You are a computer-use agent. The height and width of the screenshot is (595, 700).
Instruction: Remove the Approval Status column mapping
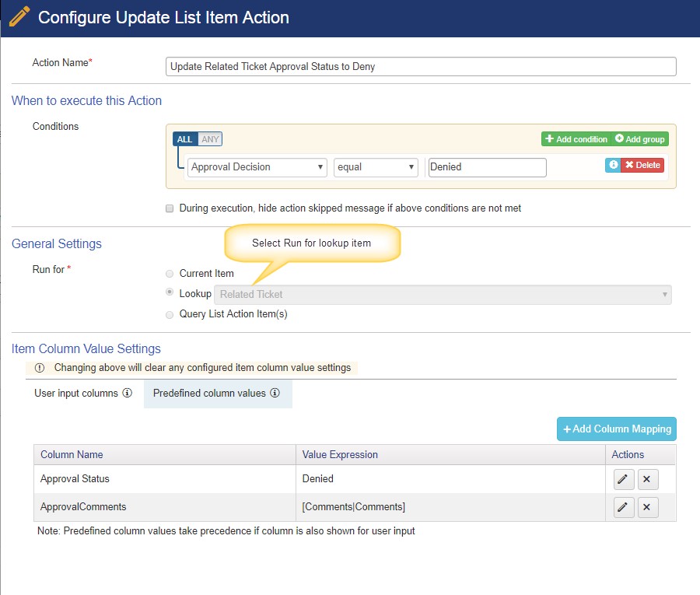[647, 479]
